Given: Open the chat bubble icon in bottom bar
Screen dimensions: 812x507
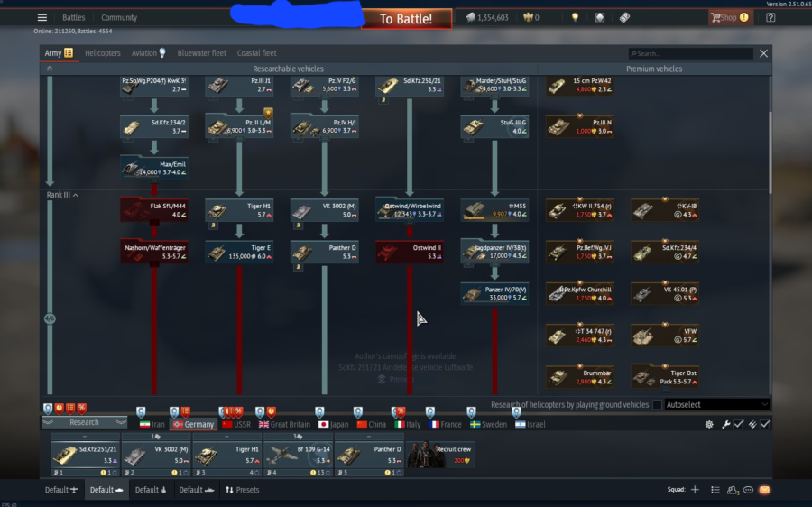Looking at the screenshot, I should point(748,490).
